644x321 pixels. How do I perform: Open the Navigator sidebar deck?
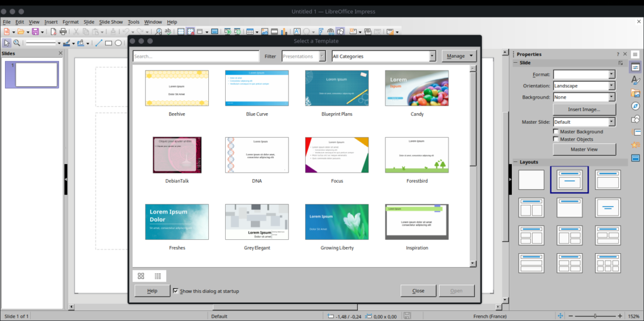pyautogui.click(x=635, y=106)
